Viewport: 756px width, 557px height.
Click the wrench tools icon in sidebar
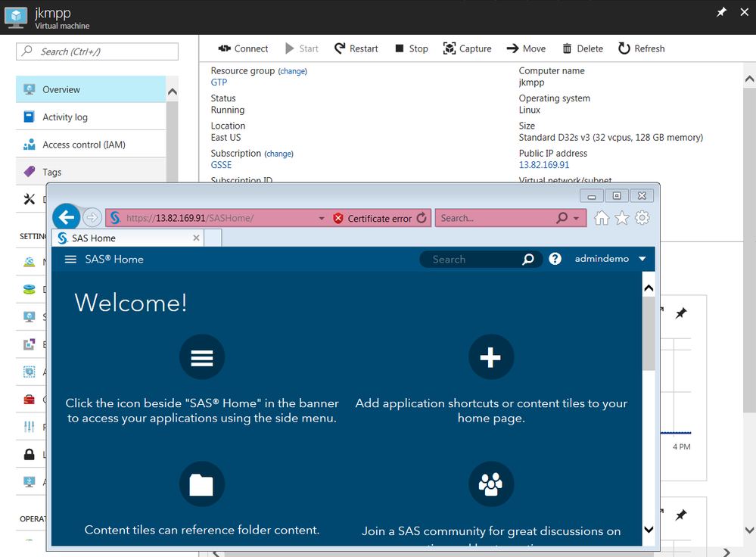(x=30, y=199)
